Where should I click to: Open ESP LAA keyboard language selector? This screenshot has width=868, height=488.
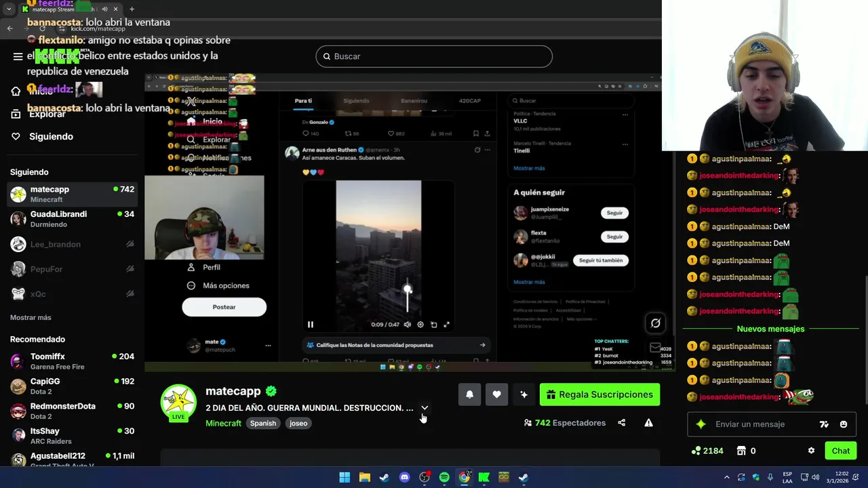[787, 477]
